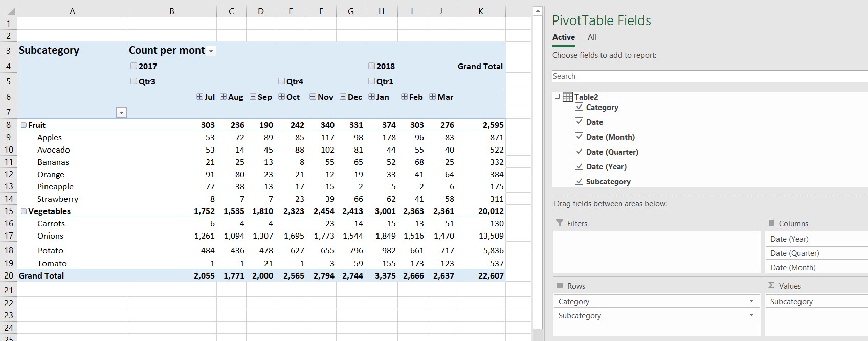Collapse the Qtr3 quarter group
This screenshot has height=341, width=868.
133,81
